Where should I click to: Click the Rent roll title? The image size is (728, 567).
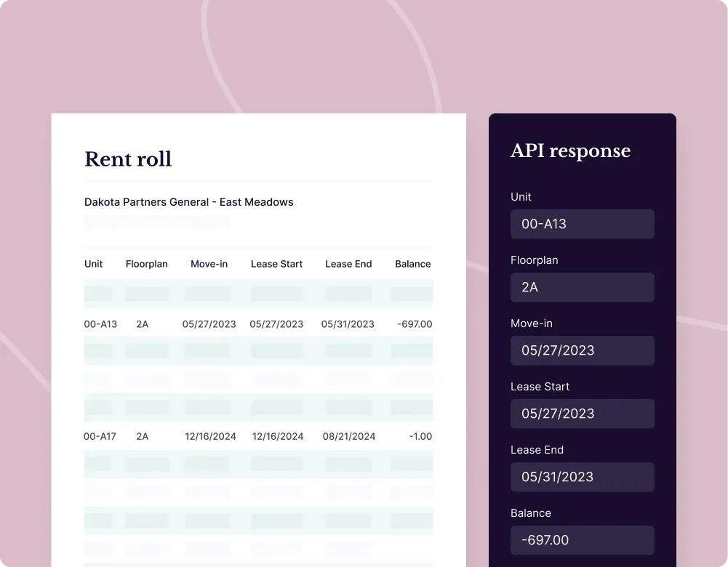[128, 159]
